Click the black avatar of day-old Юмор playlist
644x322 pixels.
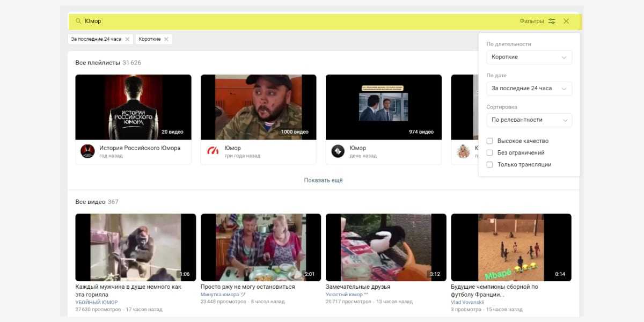pos(338,151)
